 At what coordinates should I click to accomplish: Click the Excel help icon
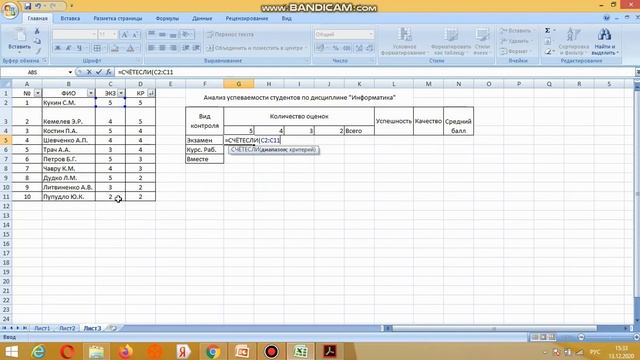coord(607,18)
